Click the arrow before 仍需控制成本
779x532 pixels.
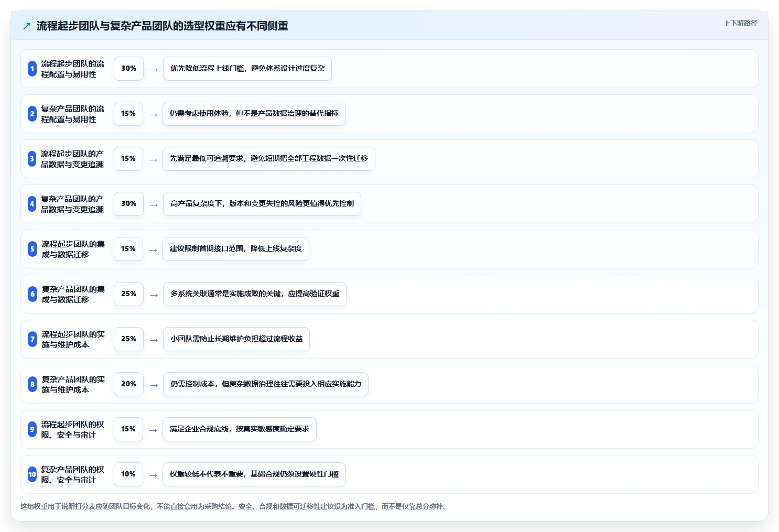pos(154,385)
